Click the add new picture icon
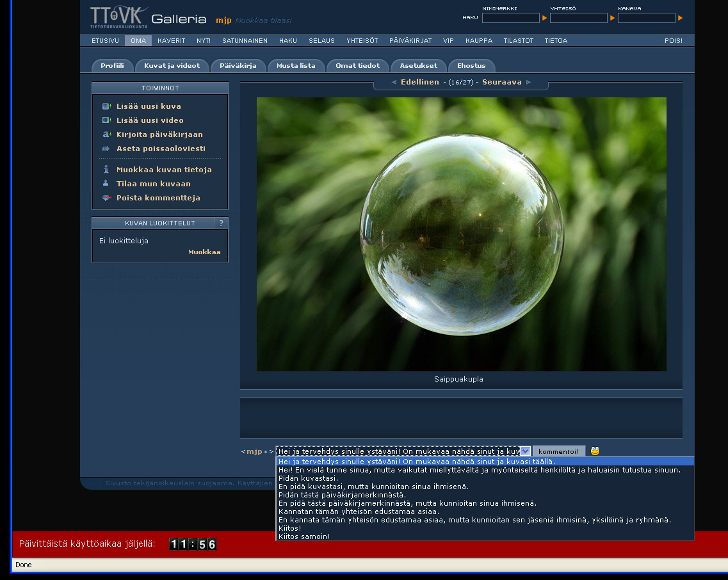Screen dimensions: 728x580 (106, 106)
